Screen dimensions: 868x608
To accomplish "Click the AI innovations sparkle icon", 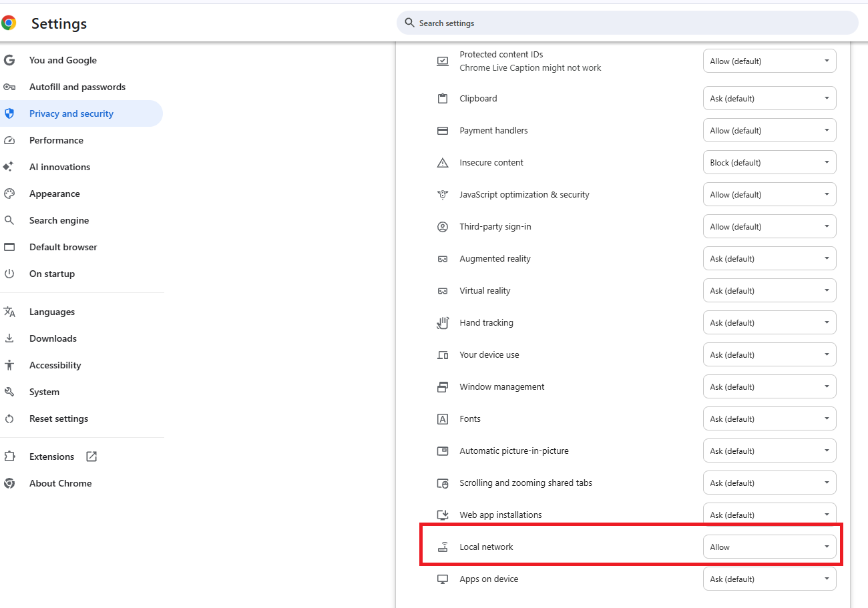I will tap(9, 167).
